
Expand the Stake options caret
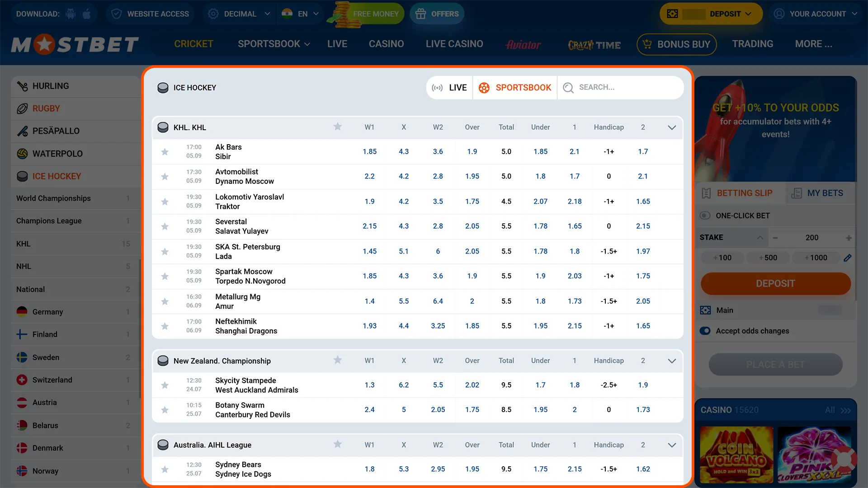tap(760, 238)
